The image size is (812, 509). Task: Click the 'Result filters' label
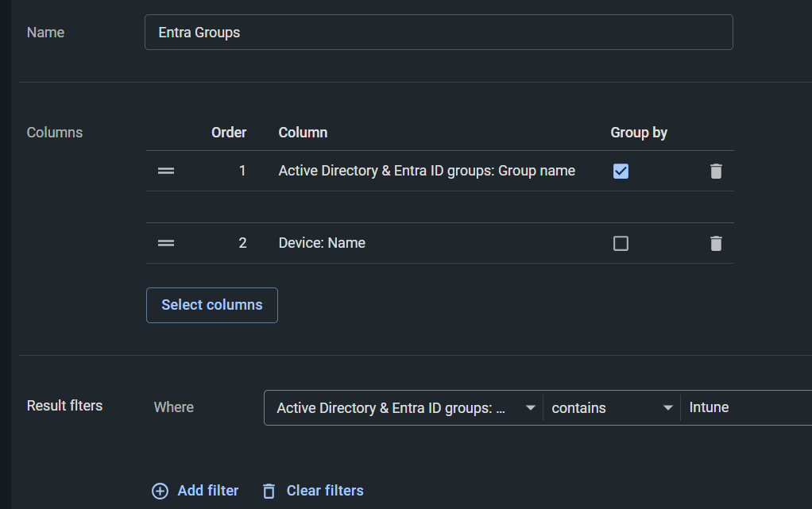click(64, 406)
